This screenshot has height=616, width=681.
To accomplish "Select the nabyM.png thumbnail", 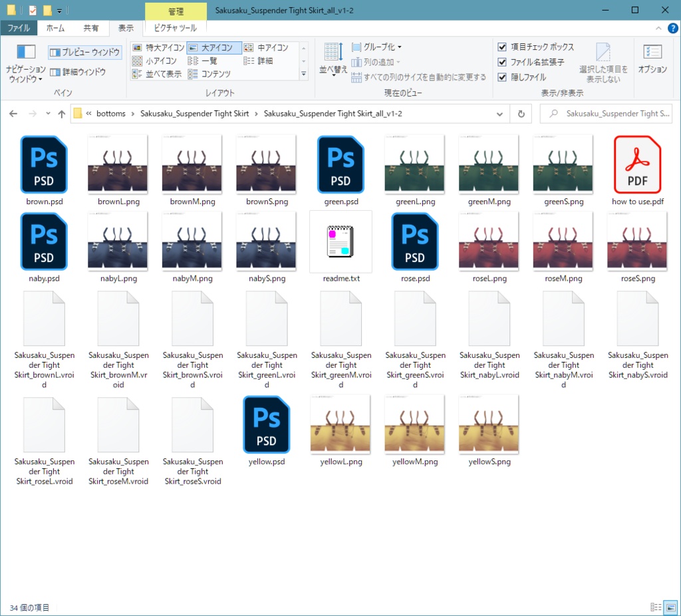I will point(192,241).
